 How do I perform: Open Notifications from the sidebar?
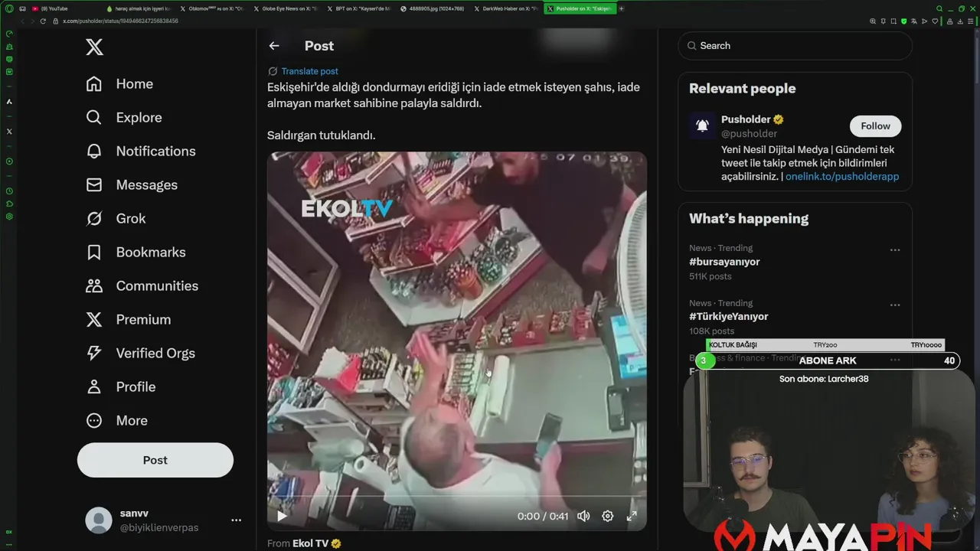click(141, 152)
